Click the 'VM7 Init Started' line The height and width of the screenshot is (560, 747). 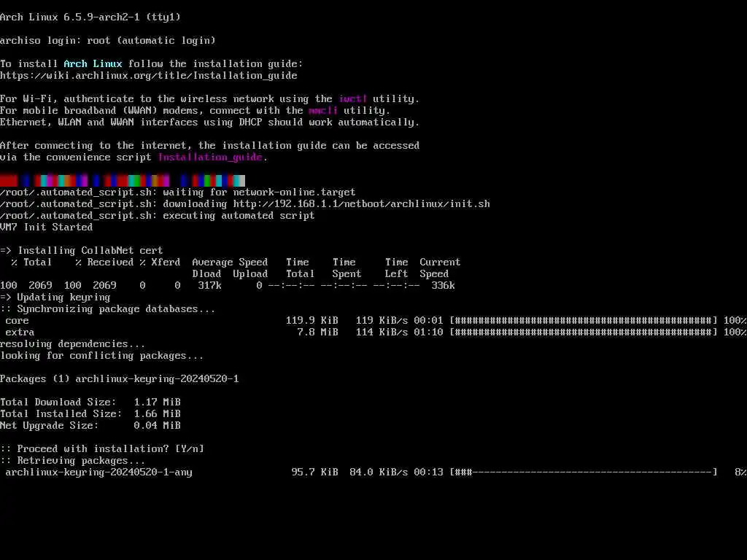[46, 227]
